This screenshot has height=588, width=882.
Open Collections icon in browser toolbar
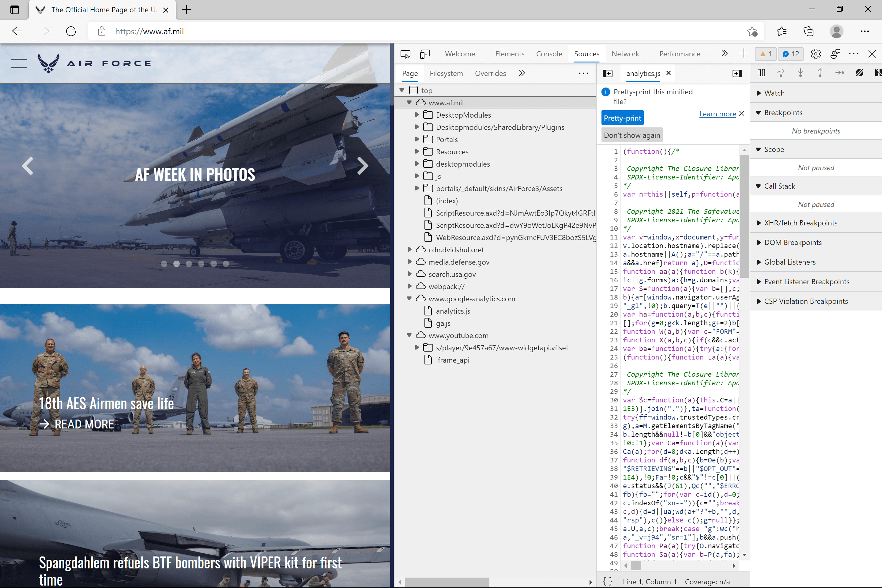click(x=809, y=31)
